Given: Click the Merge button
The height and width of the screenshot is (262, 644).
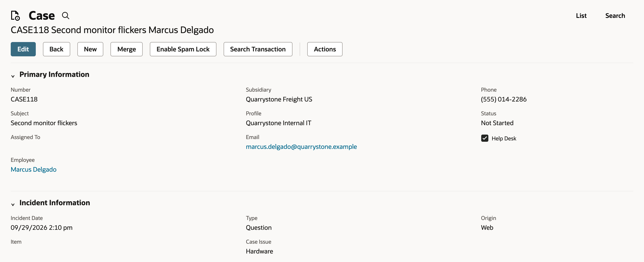Looking at the screenshot, I should coord(127,49).
